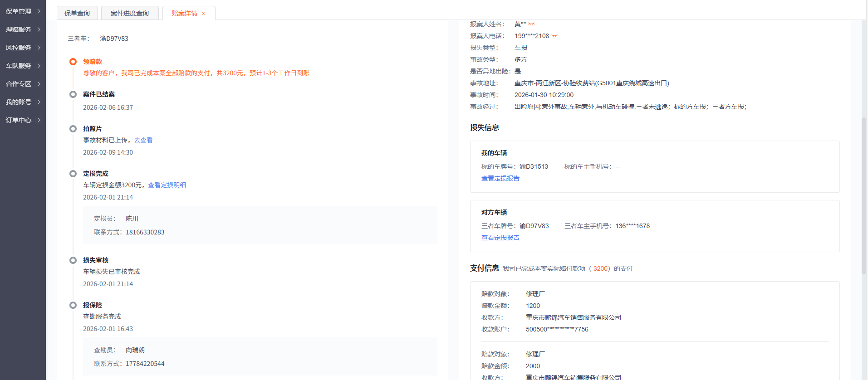Expand the 保单管理 sidebar menu

(23, 11)
